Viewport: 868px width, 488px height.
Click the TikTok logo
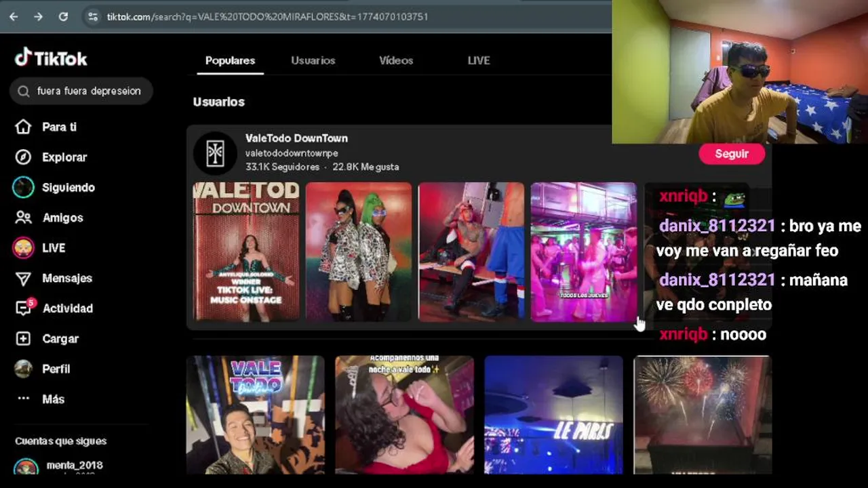click(x=51, y=58)
